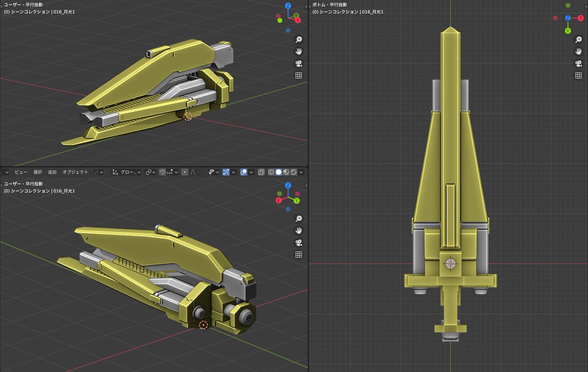Click negative Y green dot in right gizmo
This screenshot has height=372, width=588.
click(568, 5)
